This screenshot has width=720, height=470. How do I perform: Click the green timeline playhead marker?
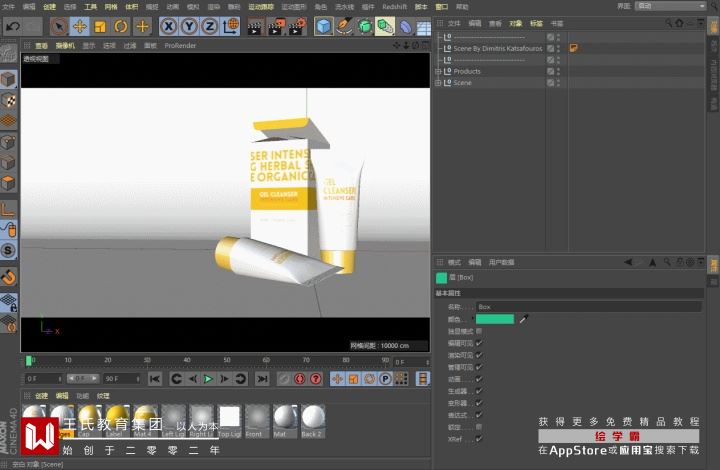click(28, 361)
